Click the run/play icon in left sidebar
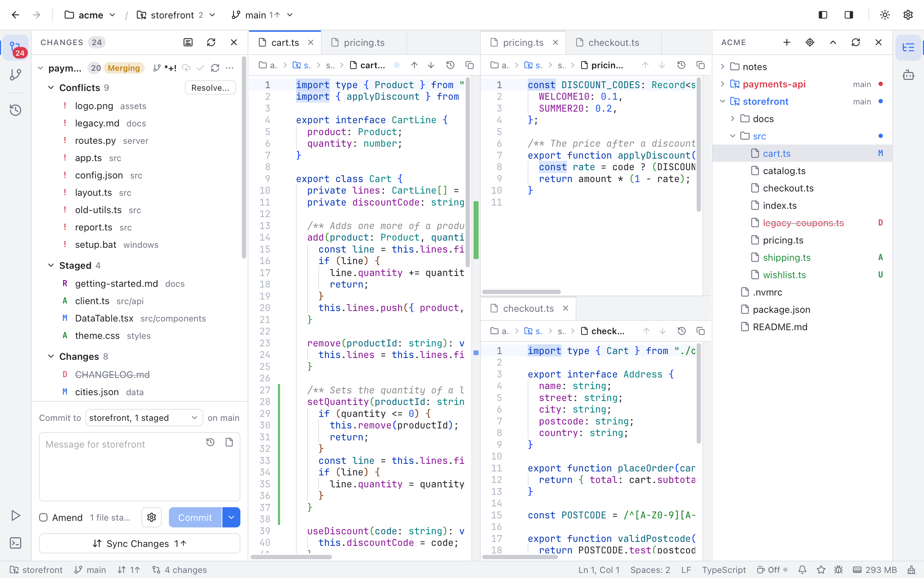Screen dimensions: 924x578 coord(16,515)
